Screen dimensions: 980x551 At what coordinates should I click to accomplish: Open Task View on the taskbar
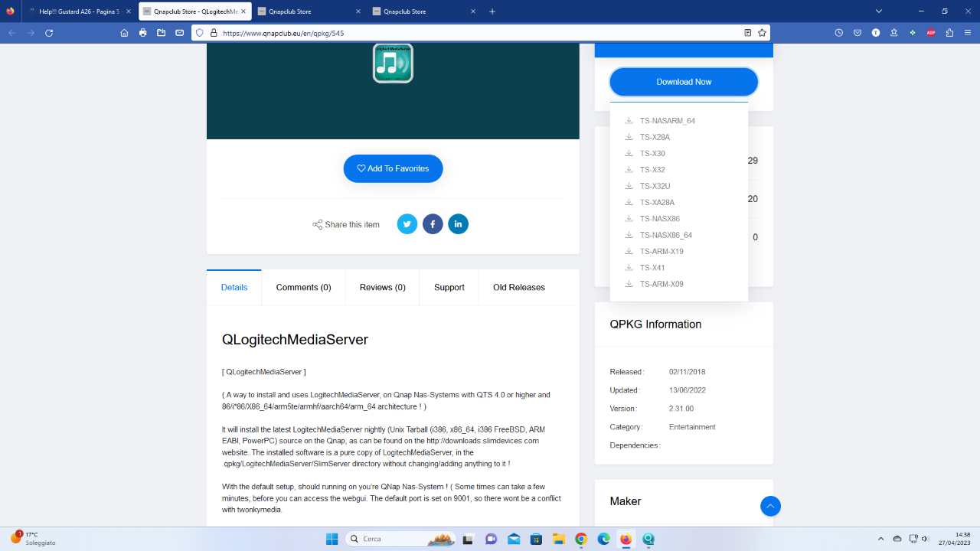(468, 539)
